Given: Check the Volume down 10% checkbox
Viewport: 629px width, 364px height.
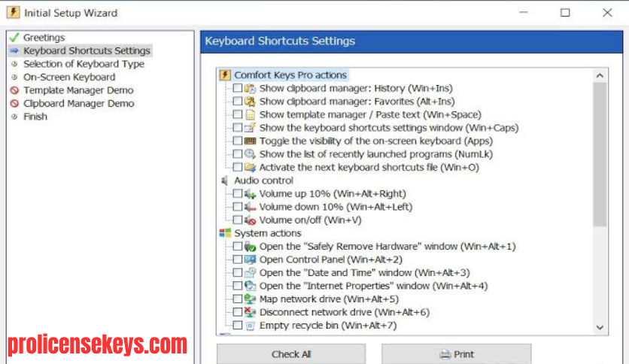Looking at the screenshot, I should (x=238, y=207).
